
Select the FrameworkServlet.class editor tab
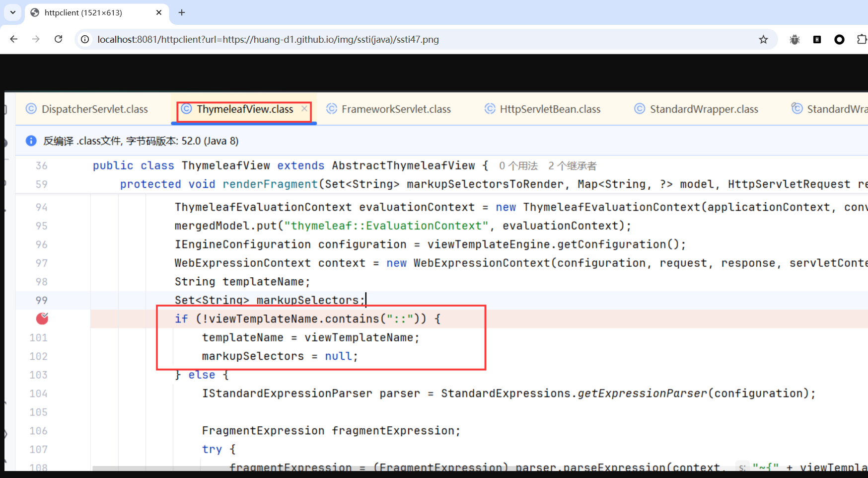(x=396, y=109)
